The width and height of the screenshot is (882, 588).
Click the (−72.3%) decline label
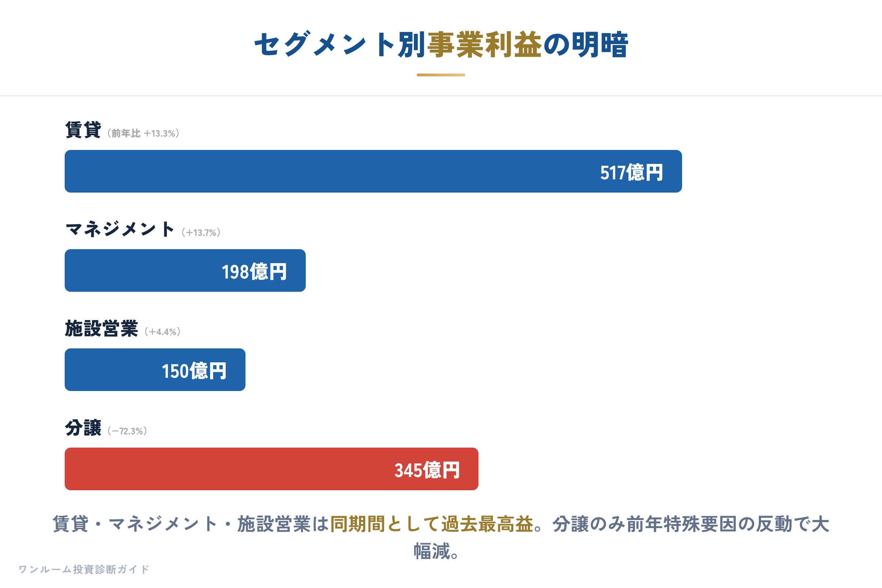pos(127,431)
